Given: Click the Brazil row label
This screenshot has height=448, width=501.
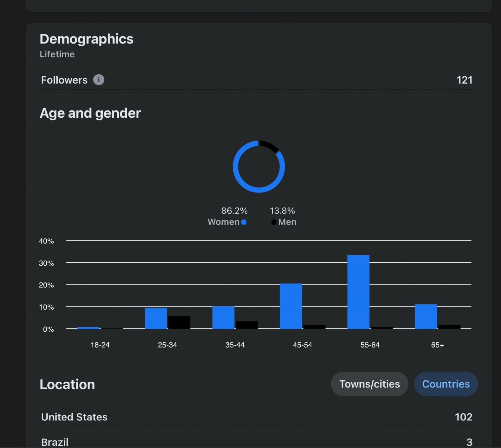Looking at the screenshot, I should (55, 442).
